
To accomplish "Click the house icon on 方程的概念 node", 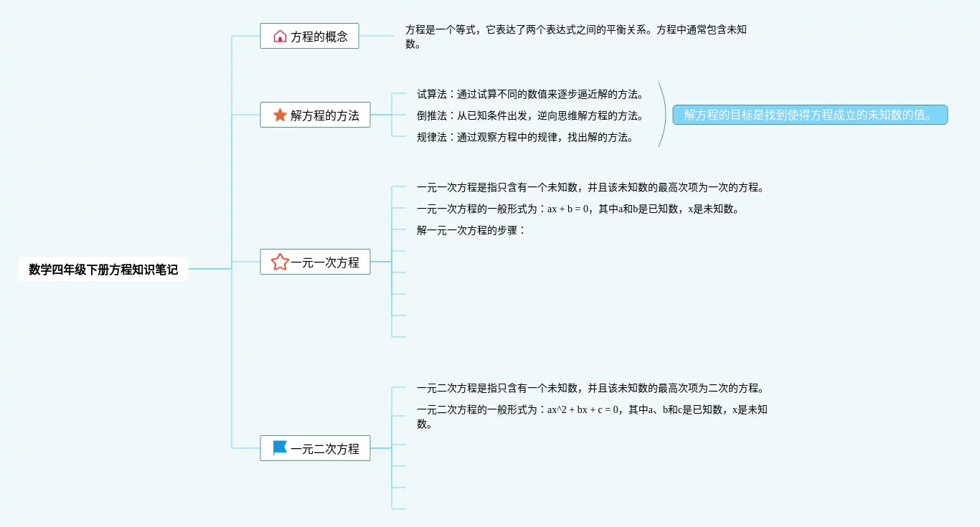I will (280, 36).
